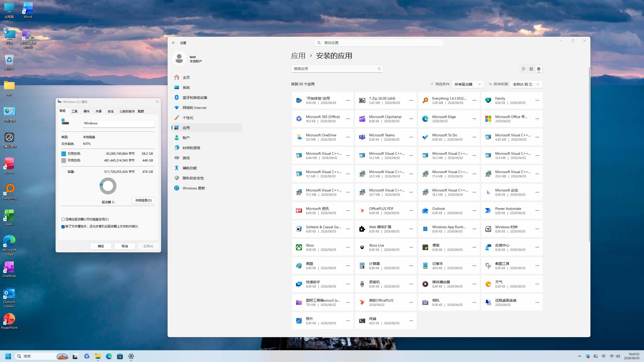
Task: Click the Microsoft Teams app icon
Action: [362, 137]
